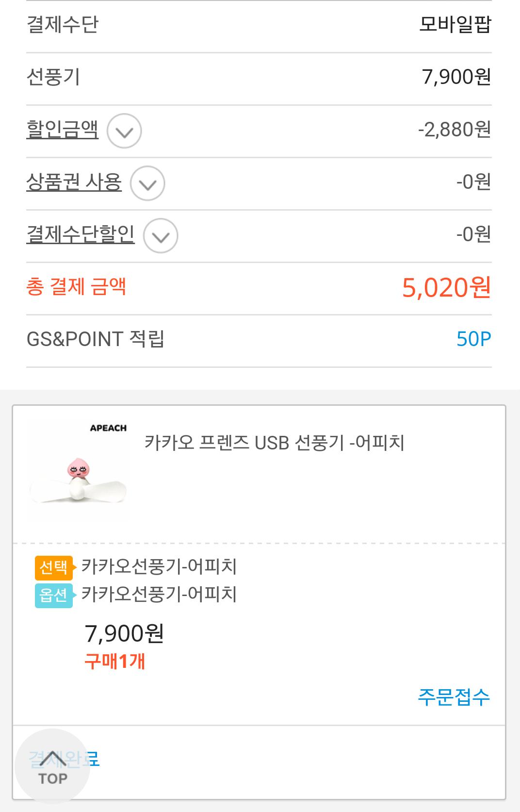Click the 모바일팝 payment method value
This screenshot has height=812, width=520.
coord(455,25)
